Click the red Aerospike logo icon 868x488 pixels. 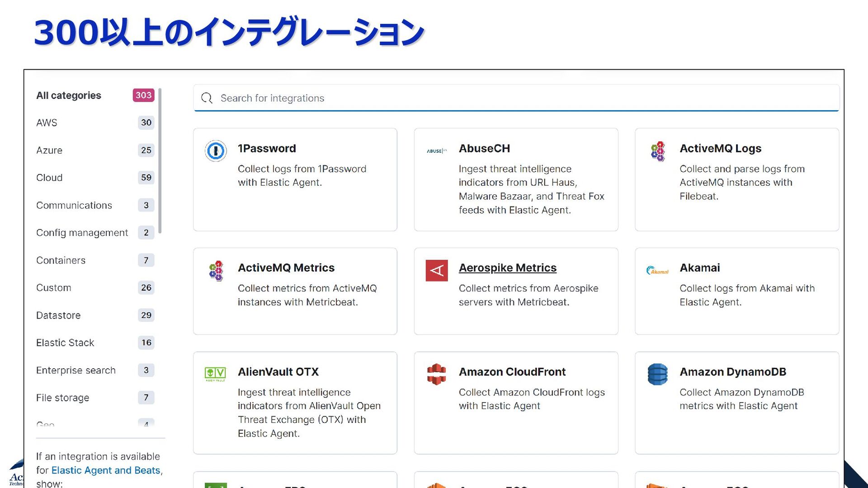437,271
